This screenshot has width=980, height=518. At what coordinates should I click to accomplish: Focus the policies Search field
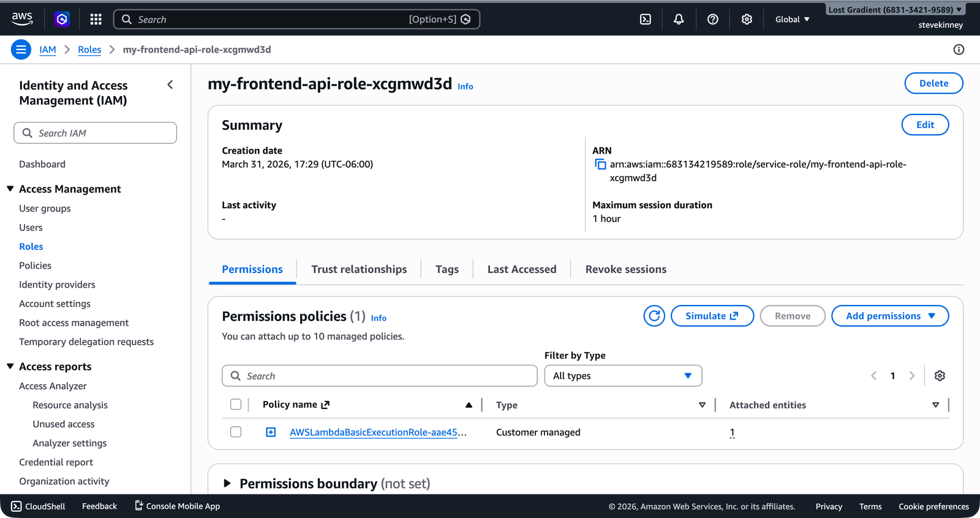(380, 376)
